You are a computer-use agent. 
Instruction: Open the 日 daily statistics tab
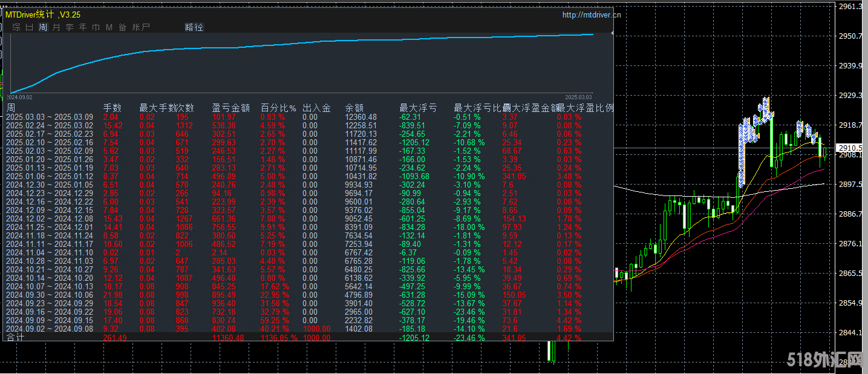pos(30,27)
